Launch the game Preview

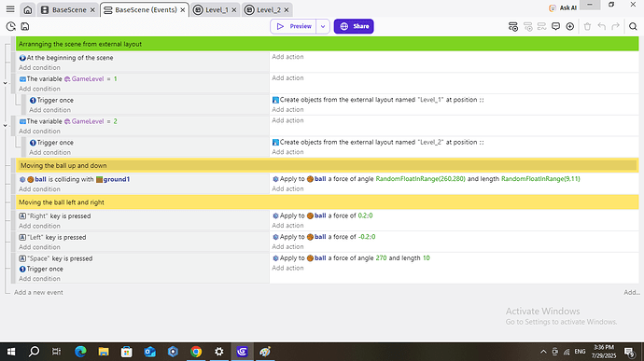293,26
